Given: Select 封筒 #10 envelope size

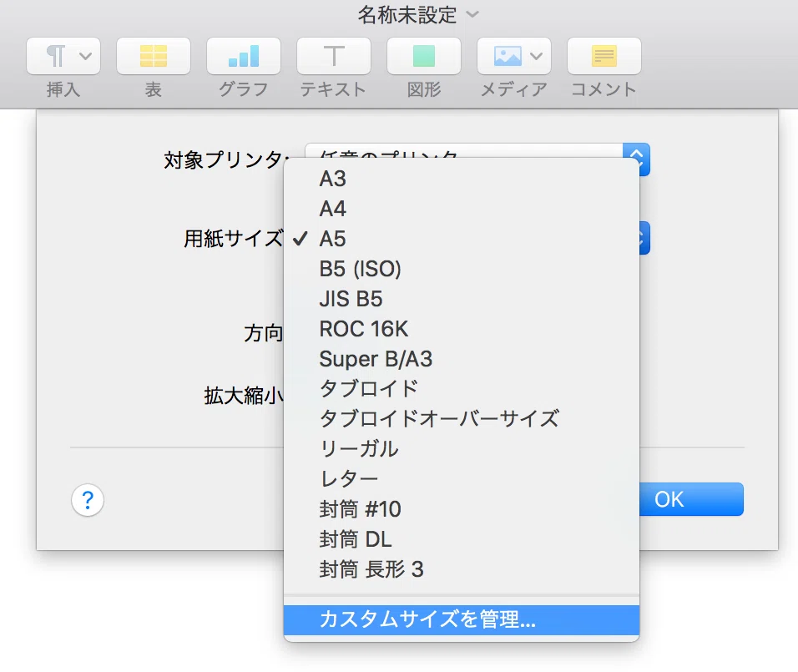Looking at the screenshot, I should tap(461, 509).
